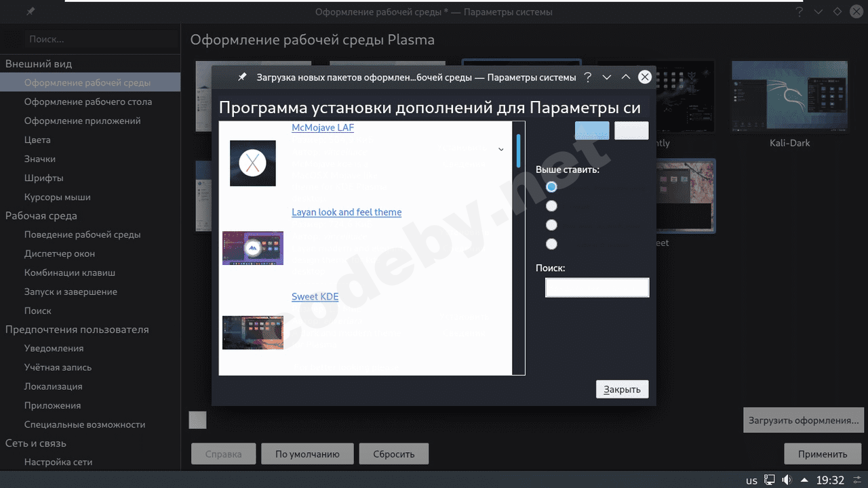Click the us keyboard layout indicator

tap(751, 479)
